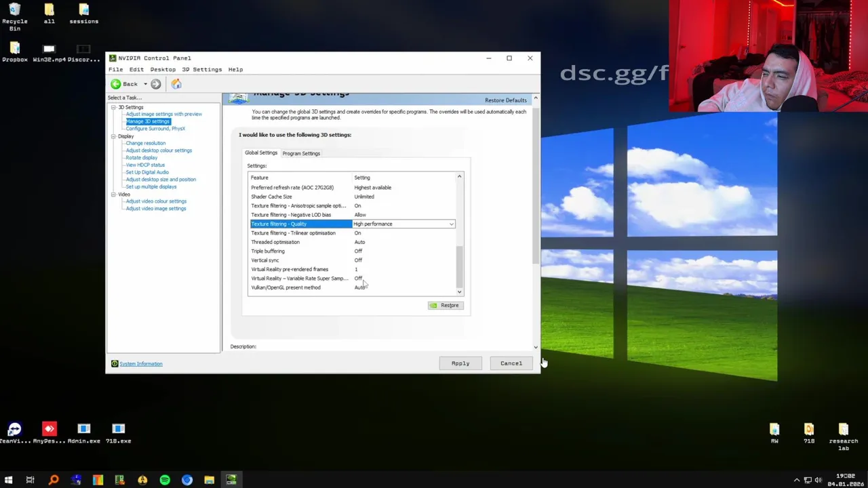The height and width of the screenshot is (488, 868).
Task: Click the Restore Defaults link
Action: tap(506, 100)
